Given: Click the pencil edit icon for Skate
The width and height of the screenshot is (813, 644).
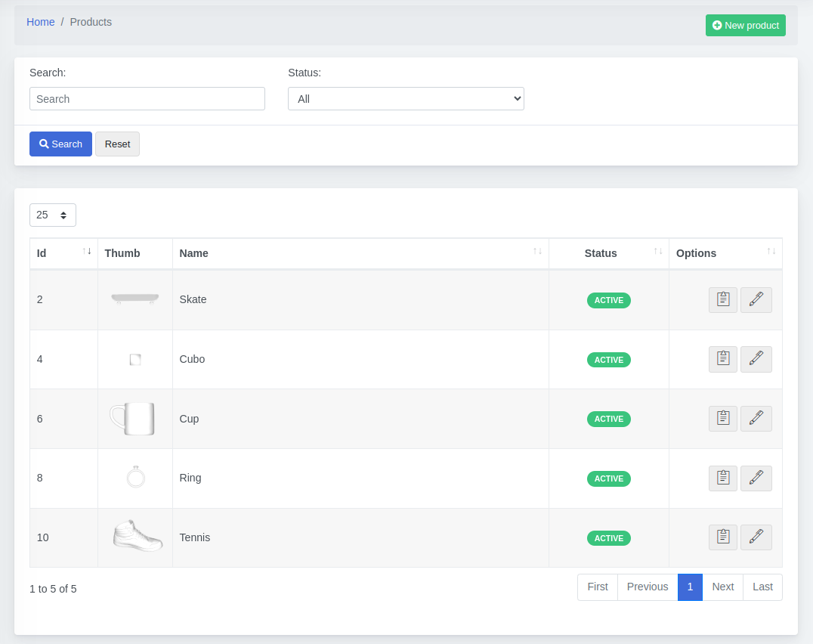Looking at the screenshot, I should (x=756, y=300).
